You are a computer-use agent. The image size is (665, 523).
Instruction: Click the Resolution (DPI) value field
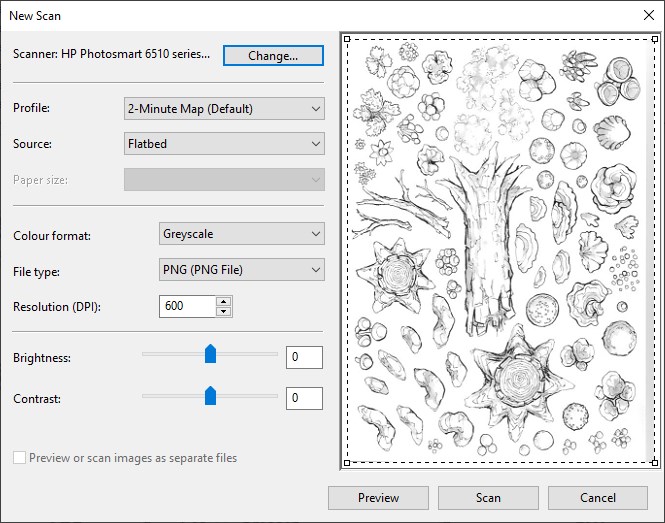[187, 306]
